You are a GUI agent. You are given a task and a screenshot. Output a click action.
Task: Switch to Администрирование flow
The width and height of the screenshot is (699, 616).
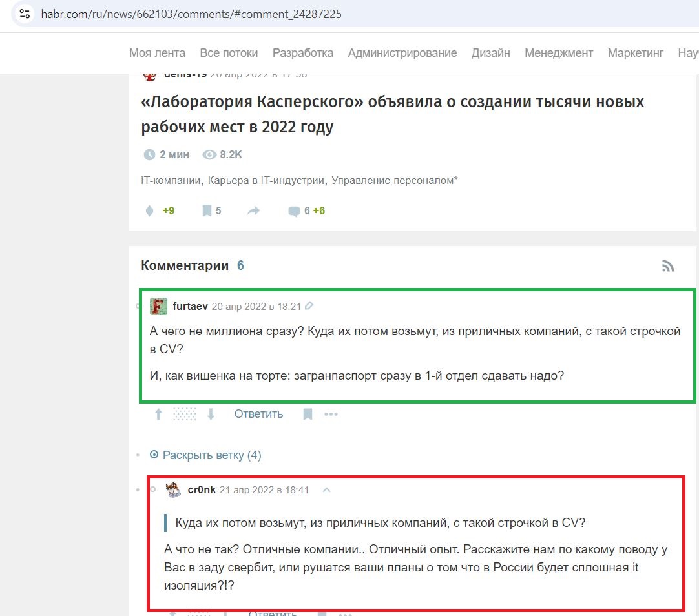(402, 53)
